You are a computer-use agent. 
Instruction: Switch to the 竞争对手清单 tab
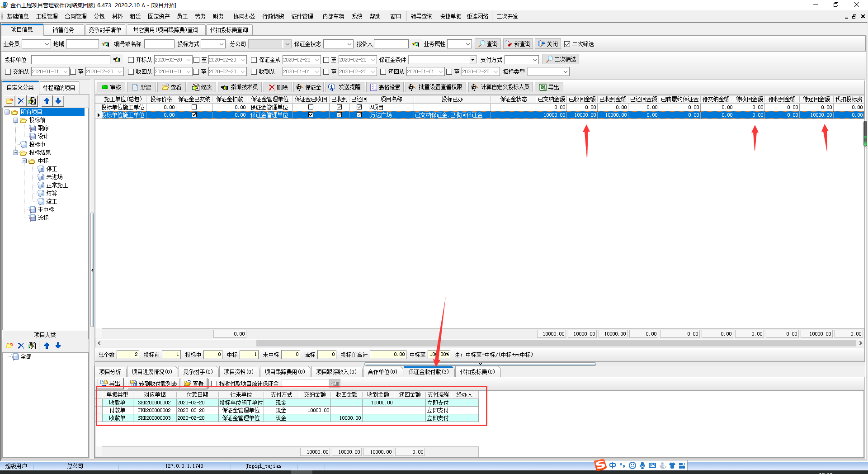point(105,30)
